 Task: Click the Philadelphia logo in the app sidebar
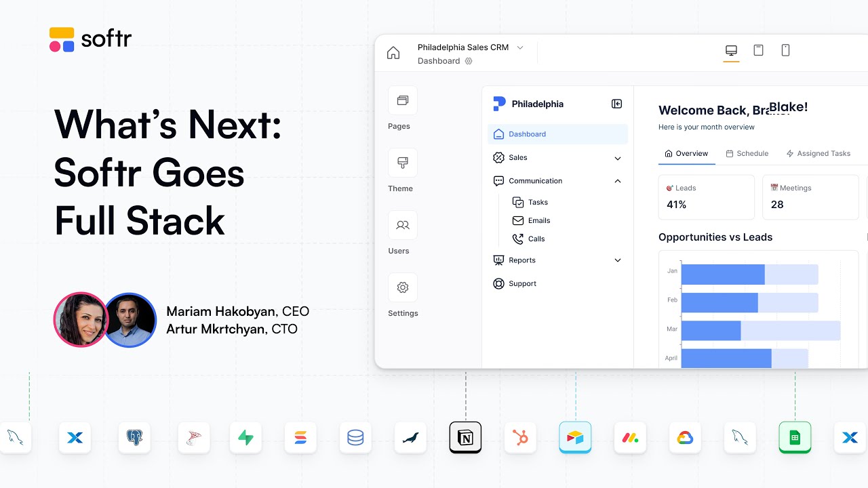coord(499,104)
